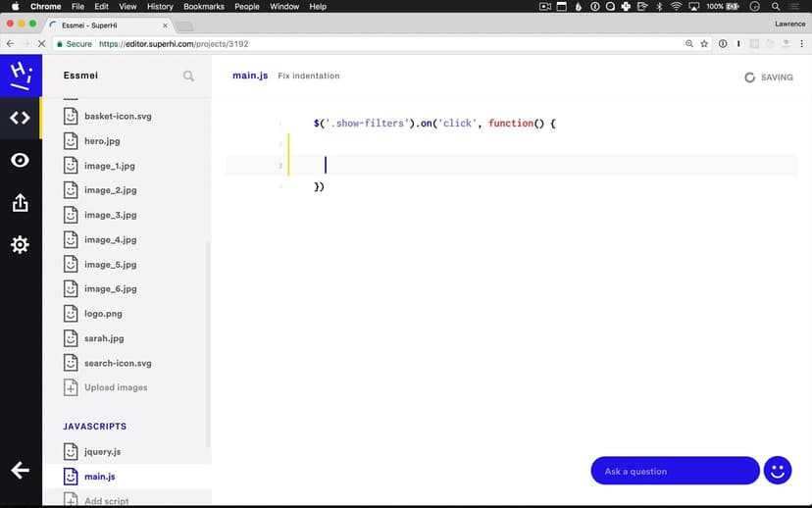812x508 pixels.
Task: Select basket-icon.svg file
Action: (x=118, y=116)
